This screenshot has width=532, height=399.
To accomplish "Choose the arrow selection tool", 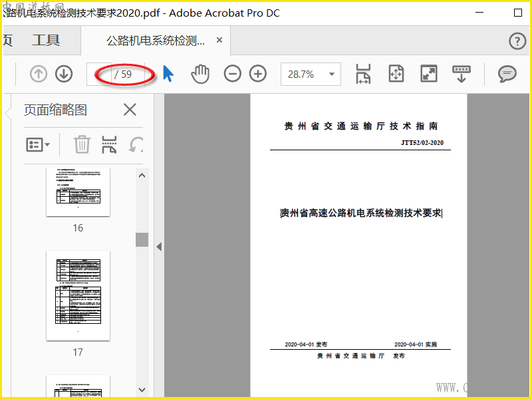I will (168, 74).
